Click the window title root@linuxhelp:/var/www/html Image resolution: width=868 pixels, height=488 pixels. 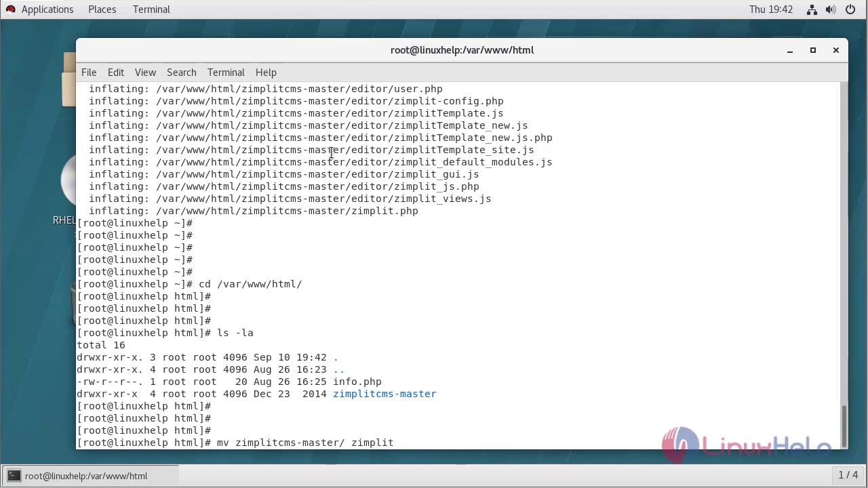coord(462,50)
